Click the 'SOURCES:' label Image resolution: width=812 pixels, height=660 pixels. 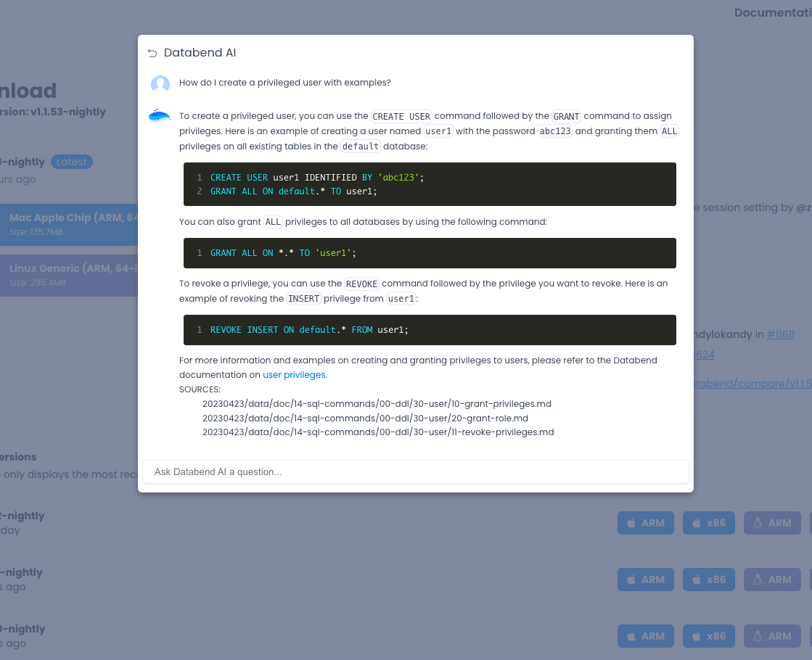pyautogui.click(x=200, y=389)
